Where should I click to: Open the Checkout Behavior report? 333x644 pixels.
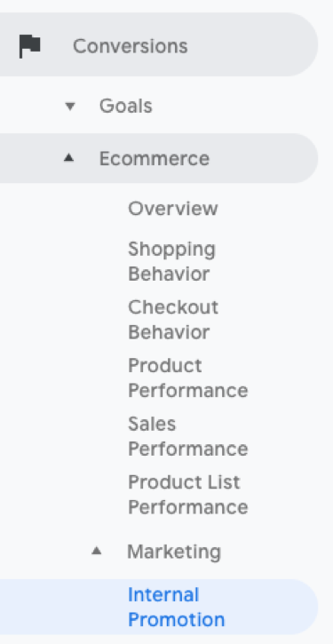pos(173,320)
